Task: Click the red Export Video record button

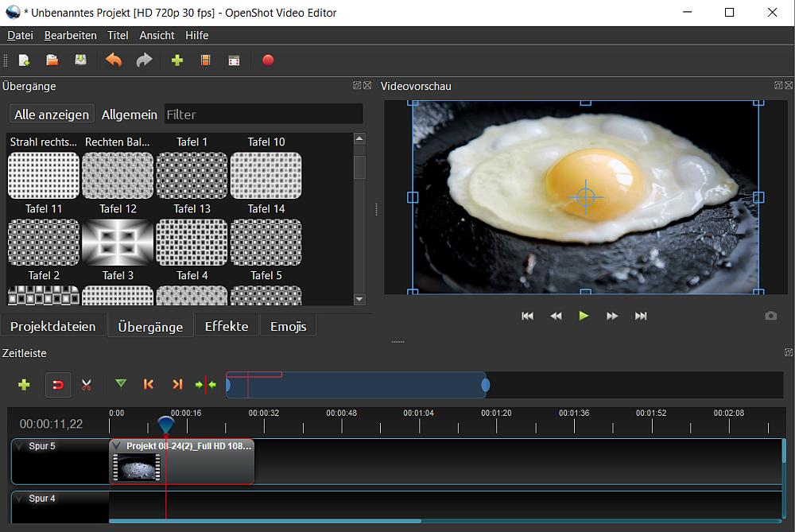Action: (268, 60)
